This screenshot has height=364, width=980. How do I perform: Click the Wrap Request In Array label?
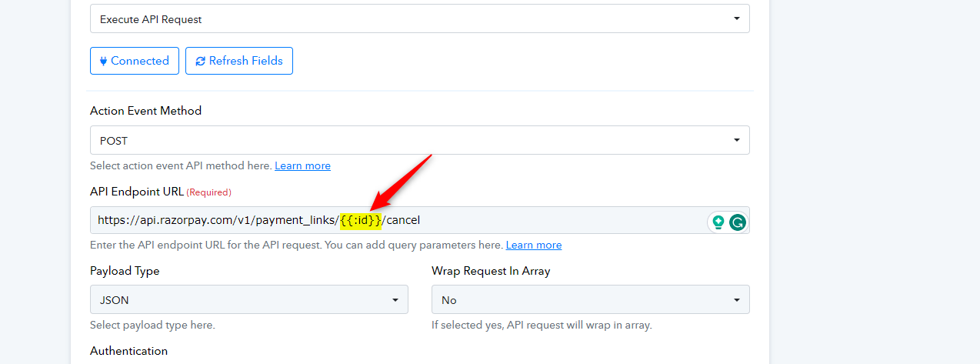[x=491, y=271]
